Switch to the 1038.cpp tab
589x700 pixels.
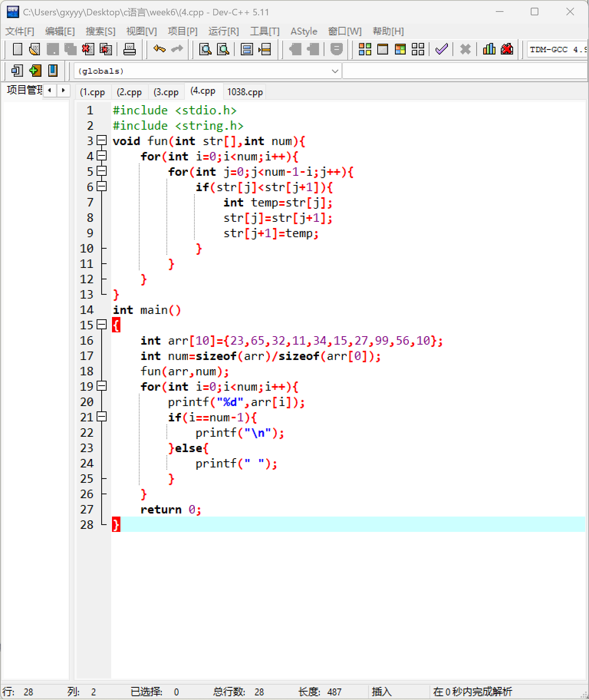pos(245,92)
